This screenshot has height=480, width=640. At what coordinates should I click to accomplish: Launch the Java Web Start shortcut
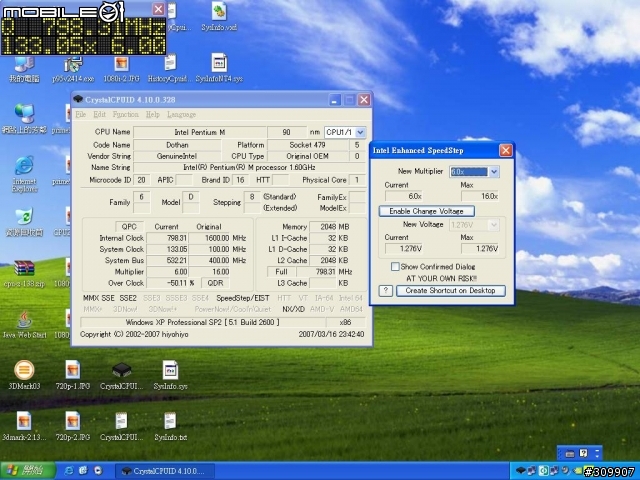[x=24, y=324]
